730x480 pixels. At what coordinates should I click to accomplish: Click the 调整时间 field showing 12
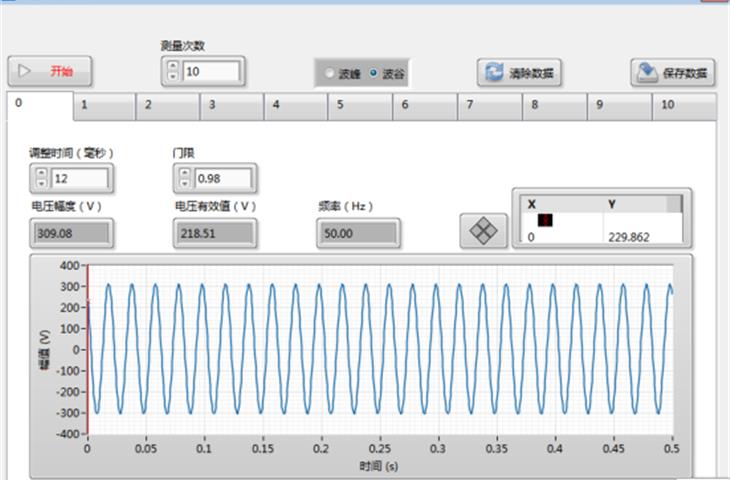[80, 179]
